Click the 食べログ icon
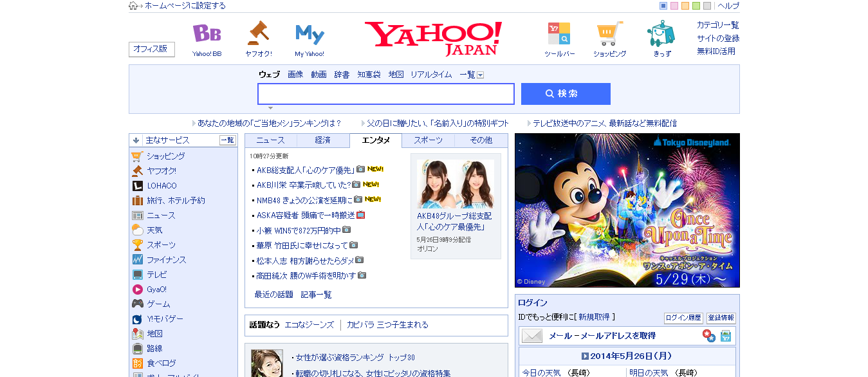Image resolution: width=868 pixels, height=377 pixels. click(x=137, y=363)
